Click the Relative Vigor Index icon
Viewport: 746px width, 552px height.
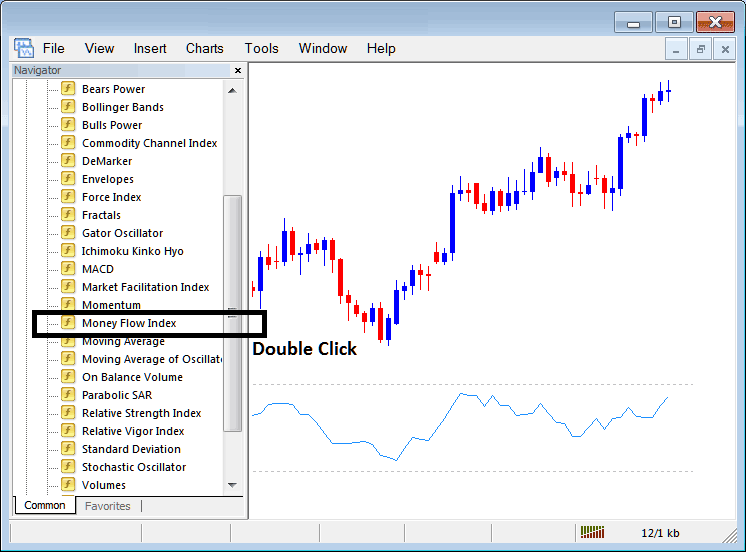pos(68,431)
